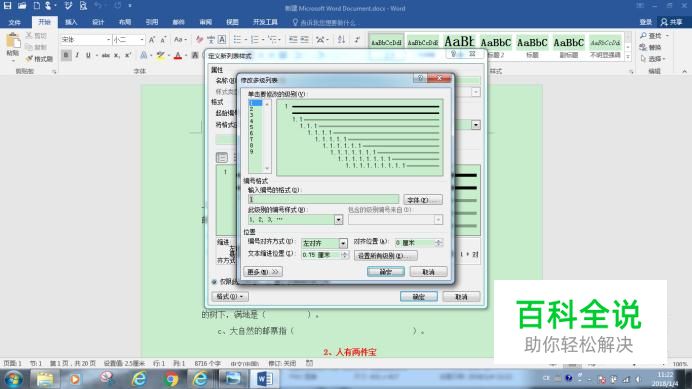Click the decrease indent icon
This screenshot has height=389, width=692.
[293, 40]
